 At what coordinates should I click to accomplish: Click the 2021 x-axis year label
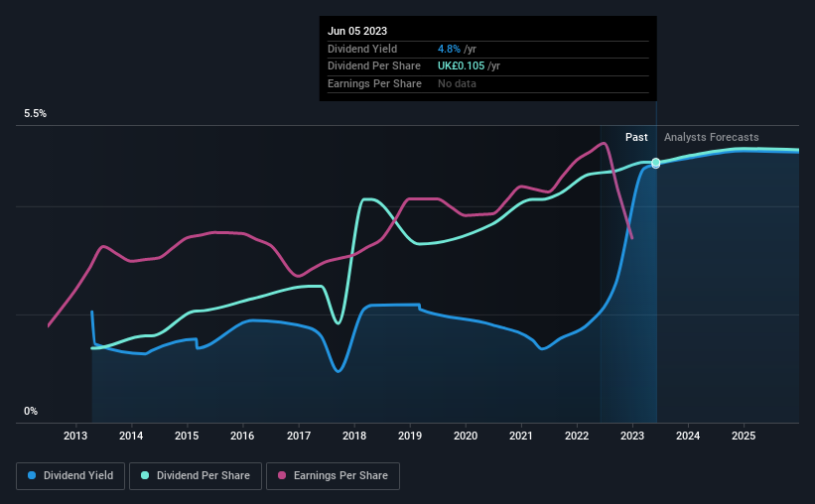pyautogui.click(x=521, y=436)
